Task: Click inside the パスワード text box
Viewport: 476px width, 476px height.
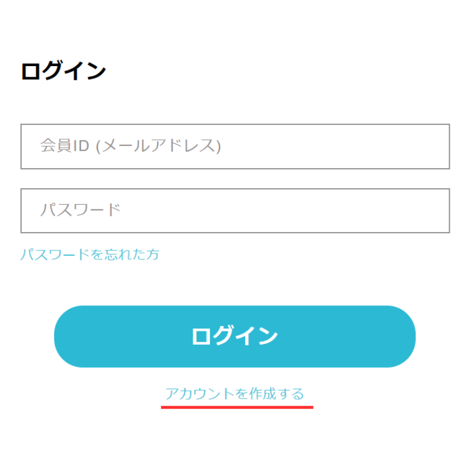Action: (235, 211)
